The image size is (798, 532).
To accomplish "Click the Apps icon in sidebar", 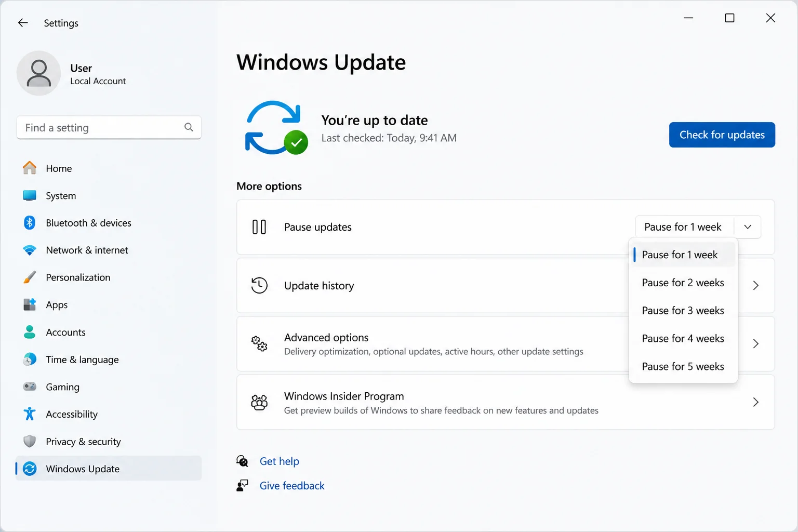I will coord(30,304).
